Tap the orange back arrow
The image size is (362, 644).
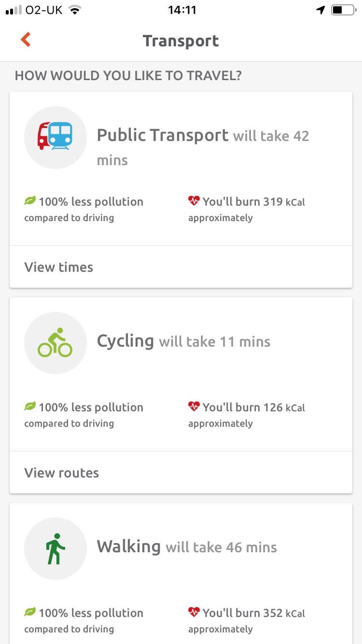coord(26,40)
